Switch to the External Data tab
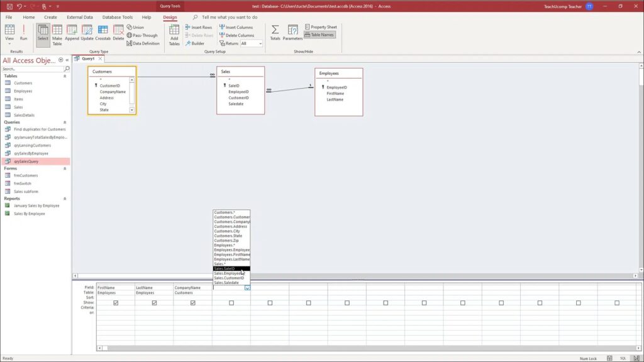 tap(79, 18)
